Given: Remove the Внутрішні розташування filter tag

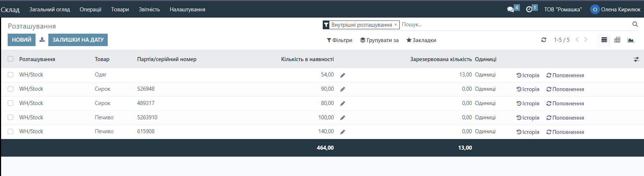Looking at the screenshot, I should 396,25.
